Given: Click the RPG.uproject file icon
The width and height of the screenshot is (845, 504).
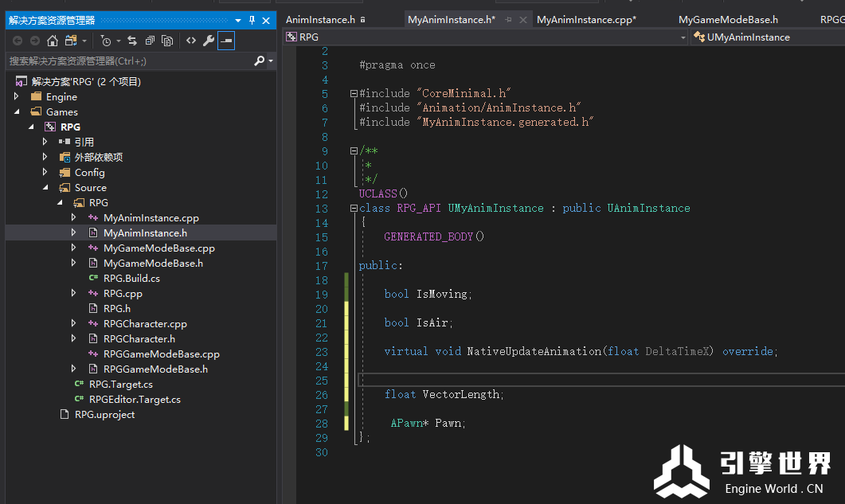Looking at the screenshot, I should (65, 414).
